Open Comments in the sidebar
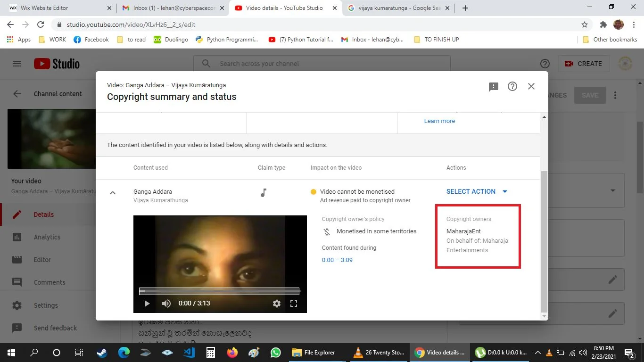This screenshot has height=362, width=644. (47, 282)
